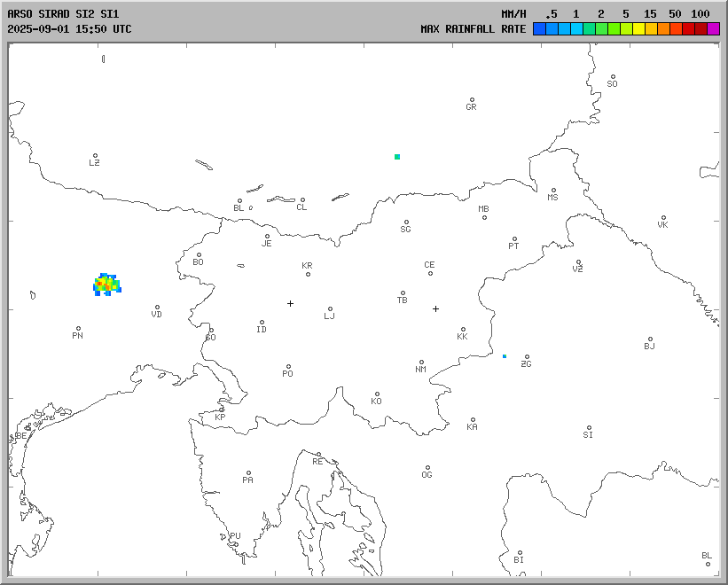Click the VK city marker
Image resolution: width=728 pixels, height=585 pixels.
tap(663, 217)
